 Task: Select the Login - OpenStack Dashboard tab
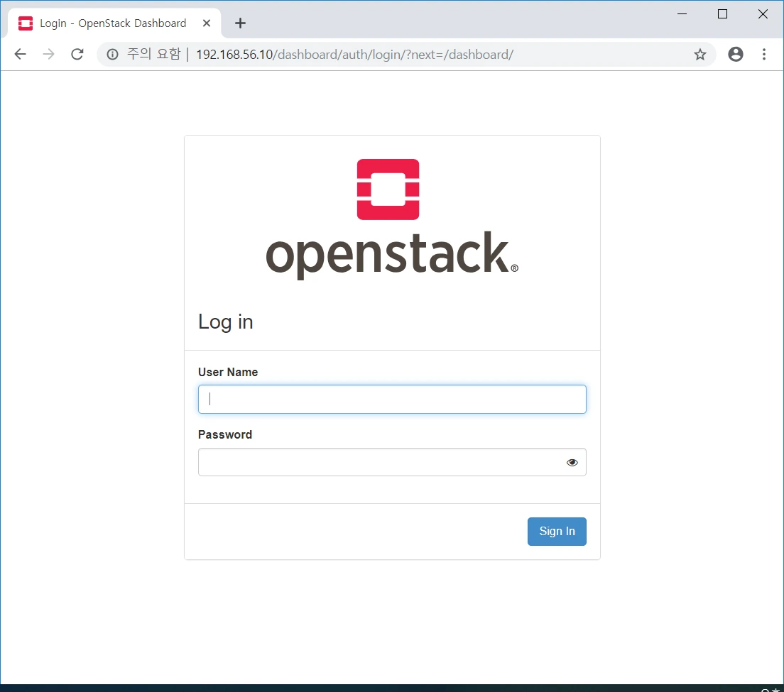tap(114, 23)
